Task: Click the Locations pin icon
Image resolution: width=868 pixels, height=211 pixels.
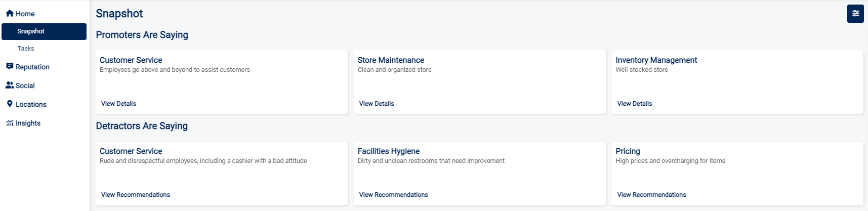Action: point(10,104)
